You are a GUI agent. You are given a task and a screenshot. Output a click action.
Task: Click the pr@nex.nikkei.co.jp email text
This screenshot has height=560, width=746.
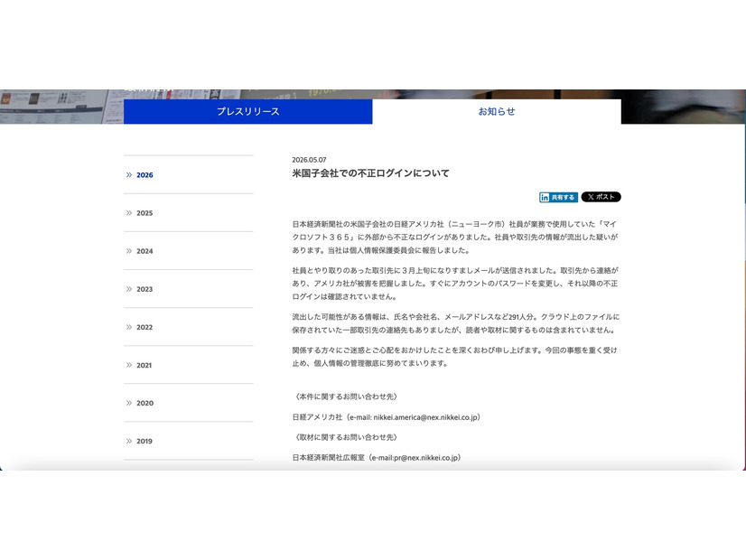pyautogui.click(x=426, y=458)
